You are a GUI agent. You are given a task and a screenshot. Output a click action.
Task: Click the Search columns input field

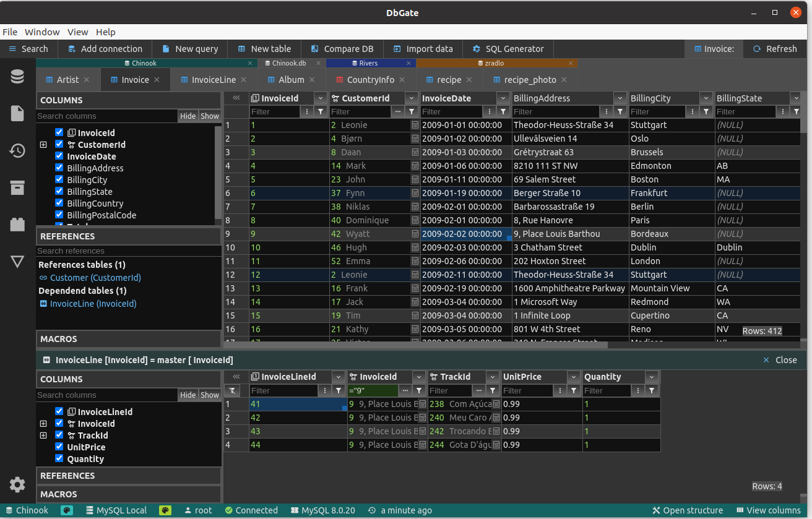[x=106, y=116]
